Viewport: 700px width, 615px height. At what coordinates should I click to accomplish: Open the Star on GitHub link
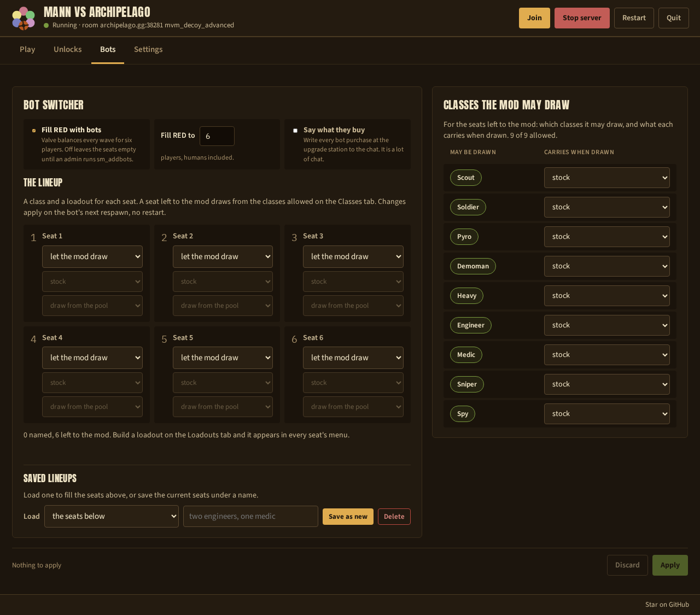pyautogui.click(x=667, y=605)
